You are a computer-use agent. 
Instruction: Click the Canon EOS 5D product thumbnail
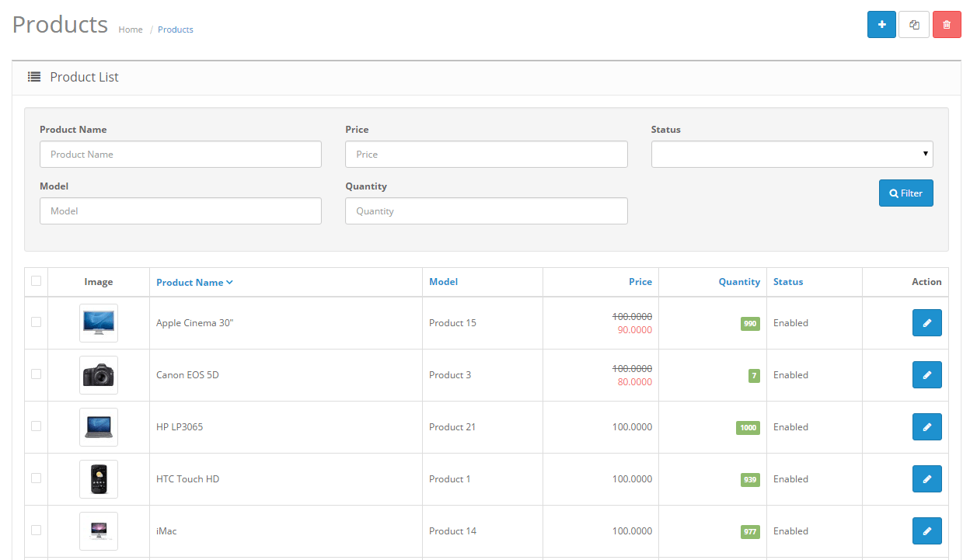pos(99,374)
